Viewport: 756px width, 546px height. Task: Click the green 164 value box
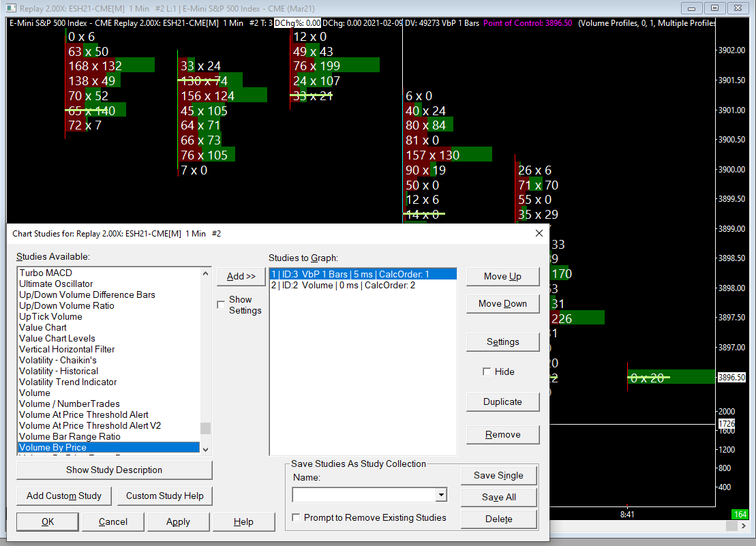(740, 514)
